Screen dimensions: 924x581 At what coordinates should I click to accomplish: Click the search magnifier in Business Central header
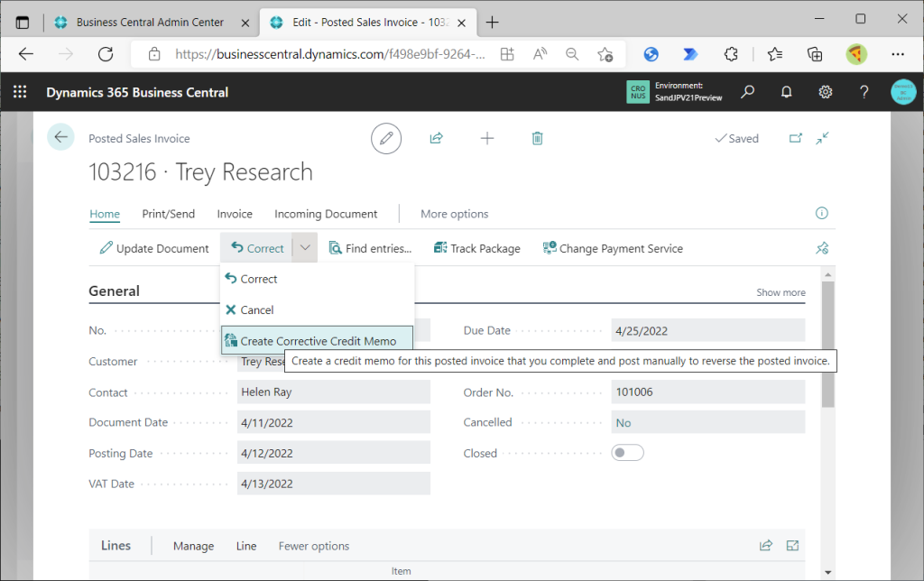tap(747, 92)
